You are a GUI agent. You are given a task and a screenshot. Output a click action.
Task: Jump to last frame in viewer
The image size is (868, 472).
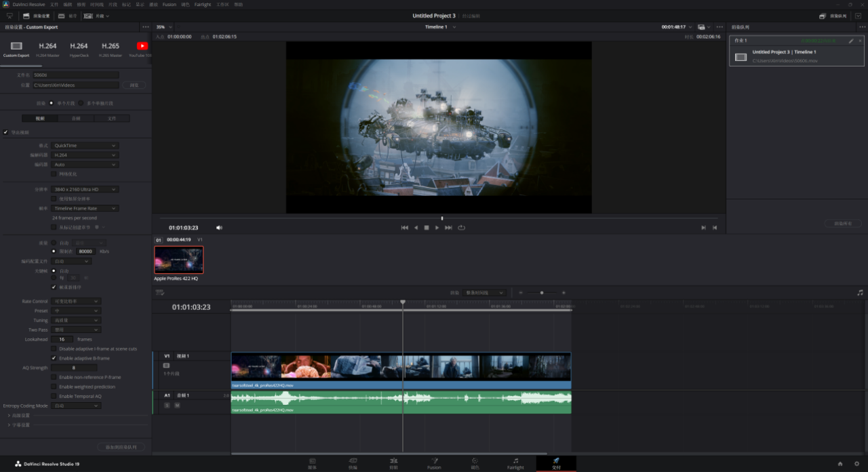(x=448, y=228)
